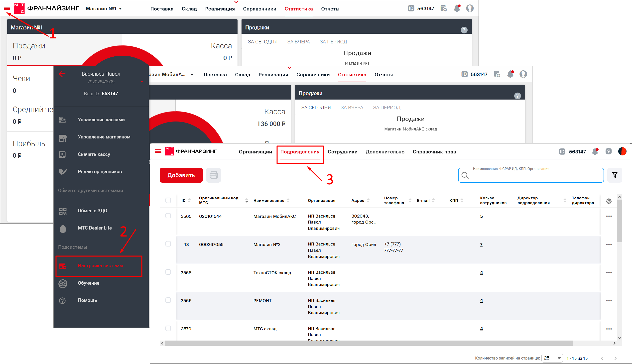
Task: Open hamburger menu in top Магазин №1 window
Action: [x=7, y=8]
